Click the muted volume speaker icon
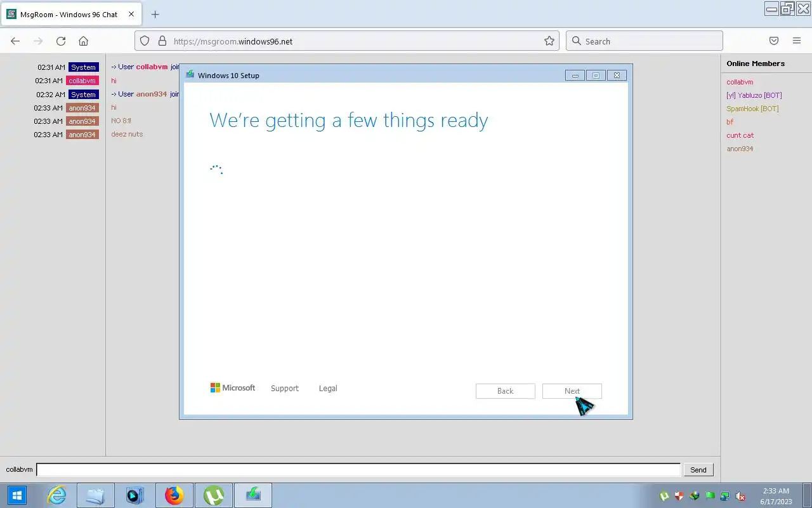Screen dimensions: 812x508 [740, 497]
